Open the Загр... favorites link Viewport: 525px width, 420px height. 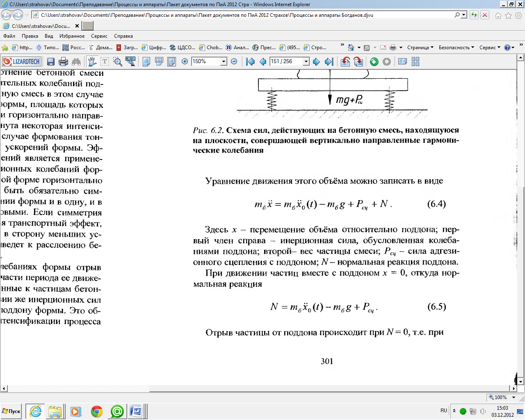127,48
